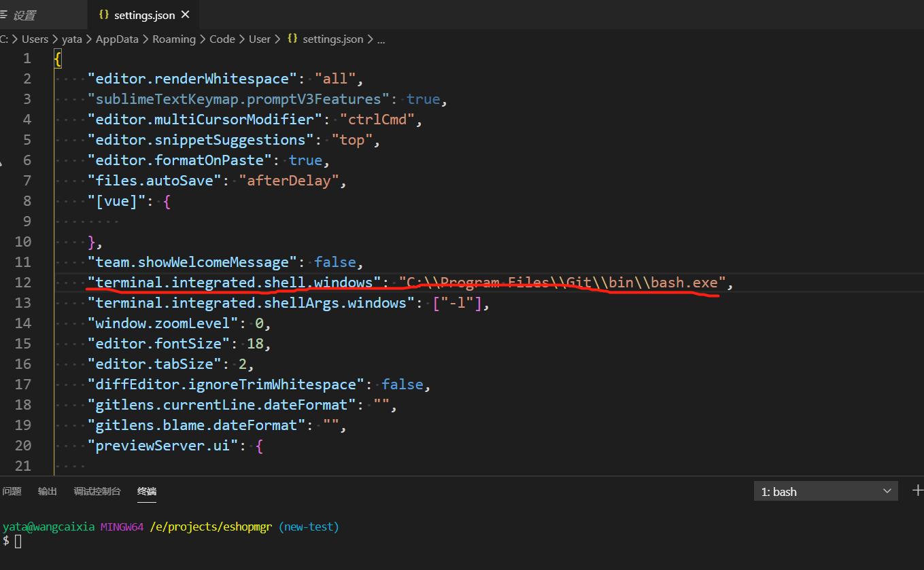Image resolution: width=924 pixels, height=570 pixels.
Task: Click 'Code' in the breadcrumb path
Action: point(222,39)
